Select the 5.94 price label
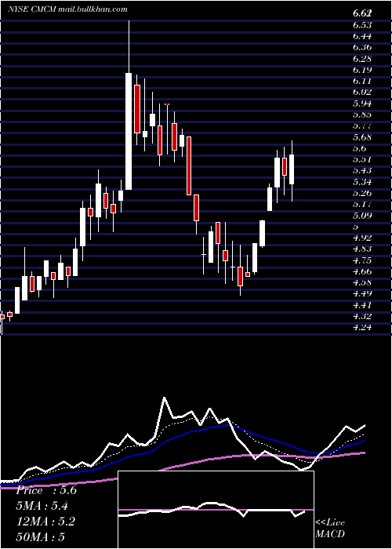Viewport: 392px width, 549px height. coord(362,104)
